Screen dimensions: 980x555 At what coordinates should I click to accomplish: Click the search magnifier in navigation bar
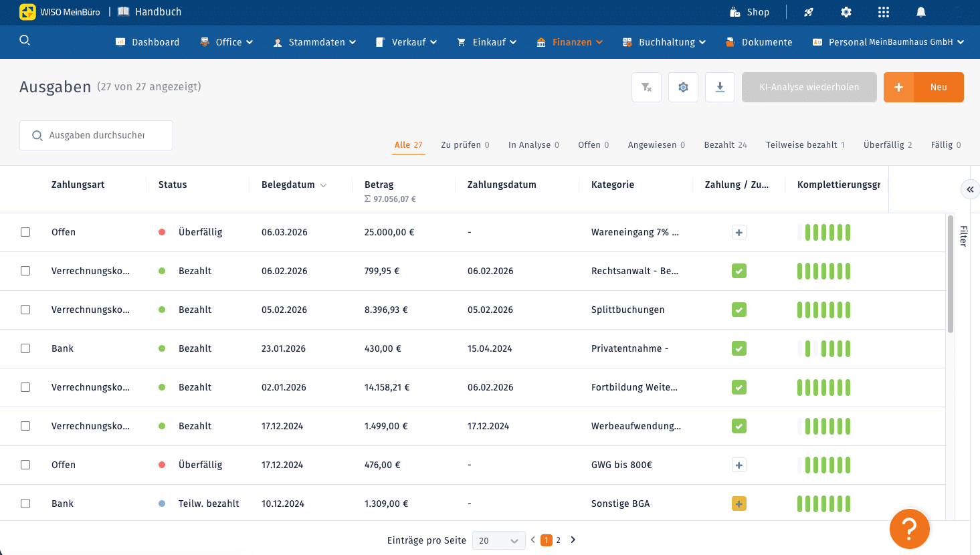click(25, 40)
